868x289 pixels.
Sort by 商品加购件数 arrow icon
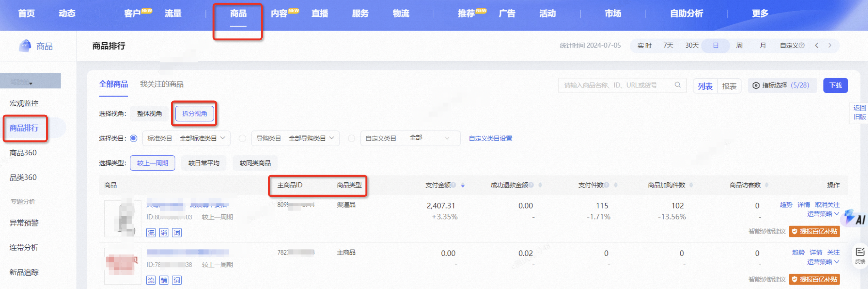coord(691,185)
